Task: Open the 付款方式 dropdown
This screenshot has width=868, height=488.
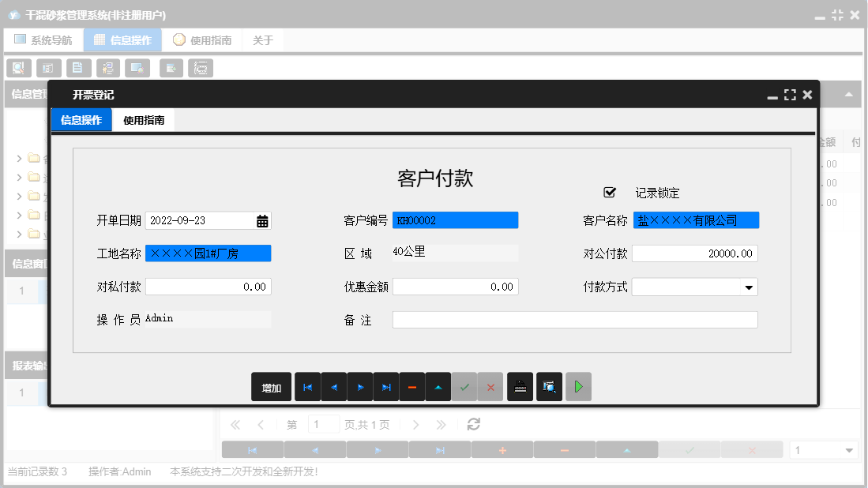Action: [748, 287]
